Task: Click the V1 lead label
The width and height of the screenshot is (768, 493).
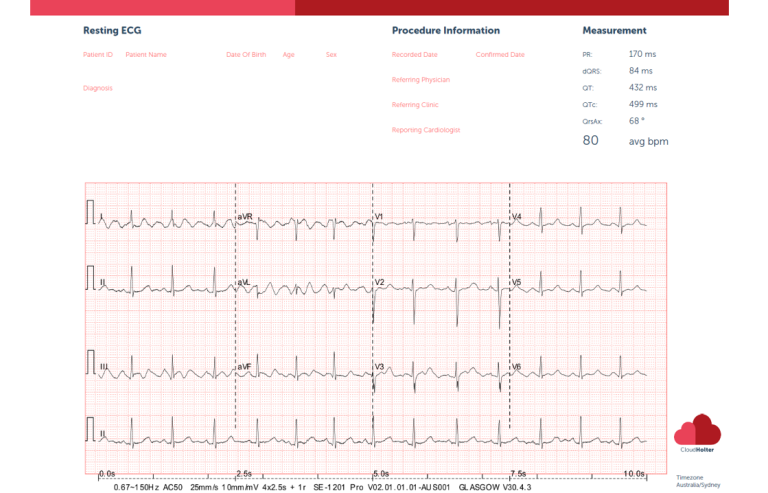Action: click(x=379, y=216)
